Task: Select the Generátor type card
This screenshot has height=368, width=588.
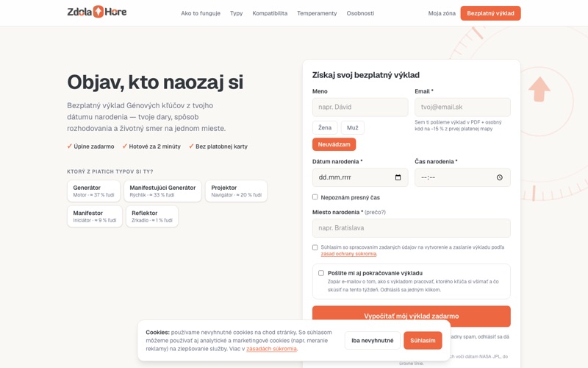Action: (94, 191)
